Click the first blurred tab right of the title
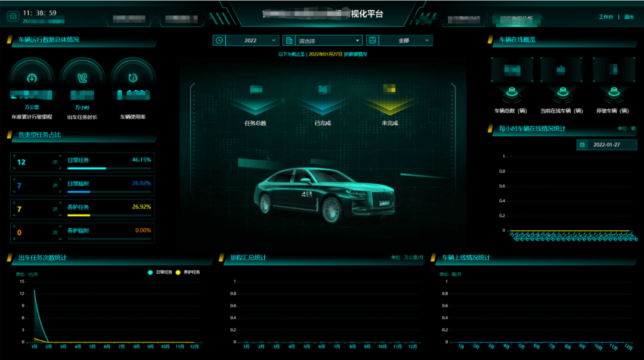This screenshot has width=644, height=360. click(464, 19)
